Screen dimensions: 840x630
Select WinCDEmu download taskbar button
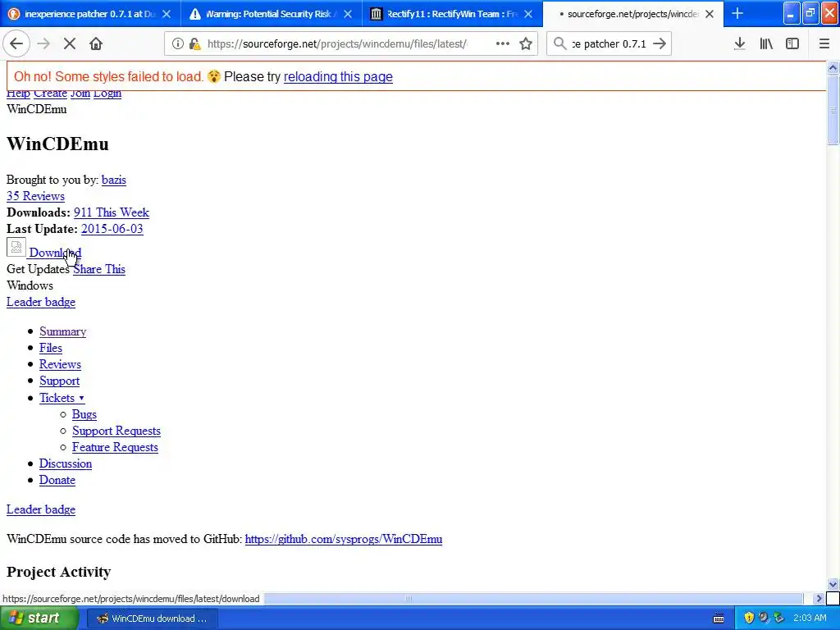click(x=152, y=619)
